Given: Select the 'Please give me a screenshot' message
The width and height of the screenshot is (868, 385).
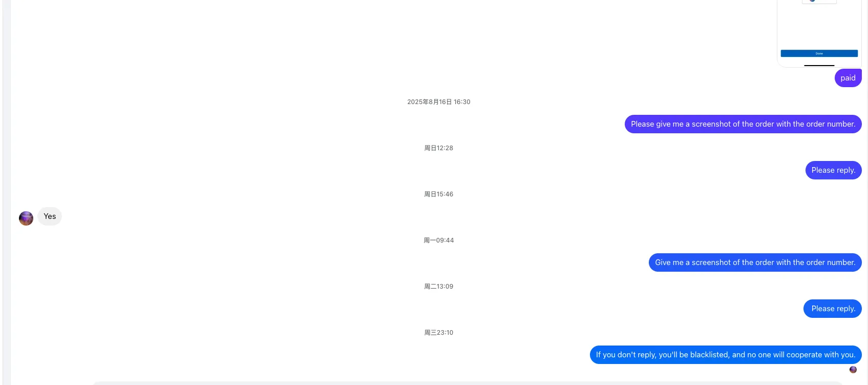Looking at the screenshot, I should point(743,124).
